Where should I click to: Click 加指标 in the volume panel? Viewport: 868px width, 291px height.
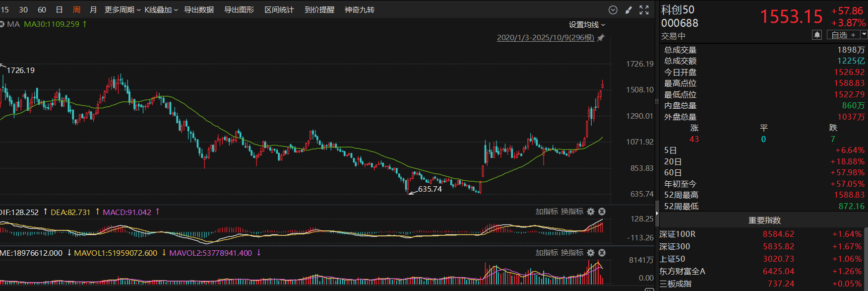pyautogui.click(x=547, y=253)
